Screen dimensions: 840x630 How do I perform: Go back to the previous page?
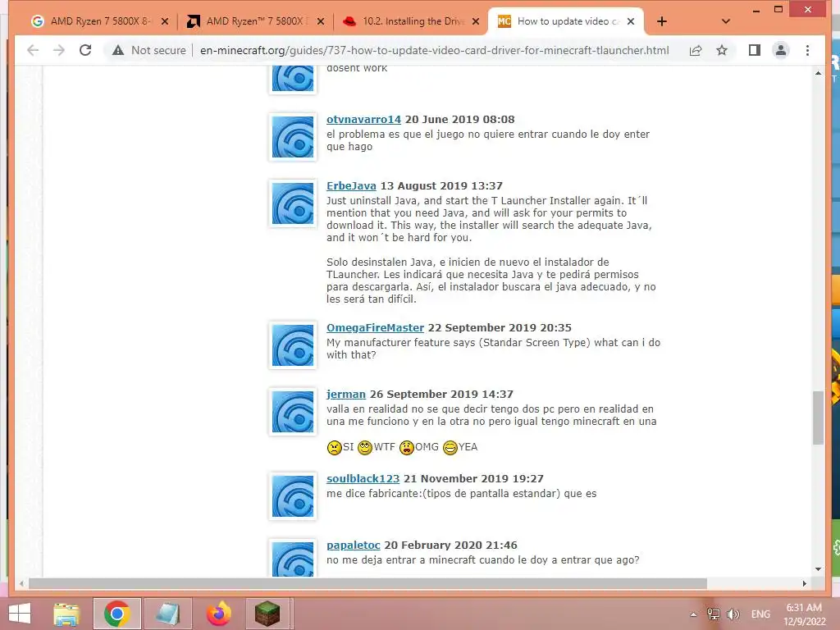click(x=33, y=50)
